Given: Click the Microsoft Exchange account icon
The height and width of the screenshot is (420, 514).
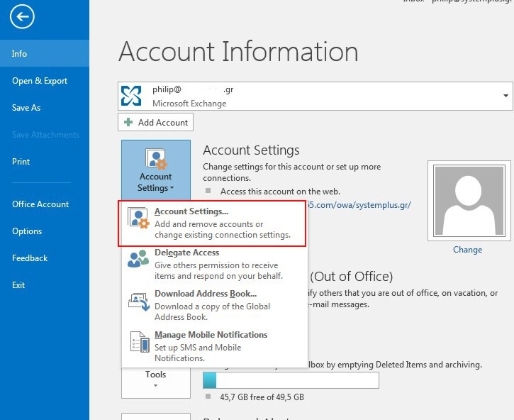Looking at the screenshot, I should [131, 96].
